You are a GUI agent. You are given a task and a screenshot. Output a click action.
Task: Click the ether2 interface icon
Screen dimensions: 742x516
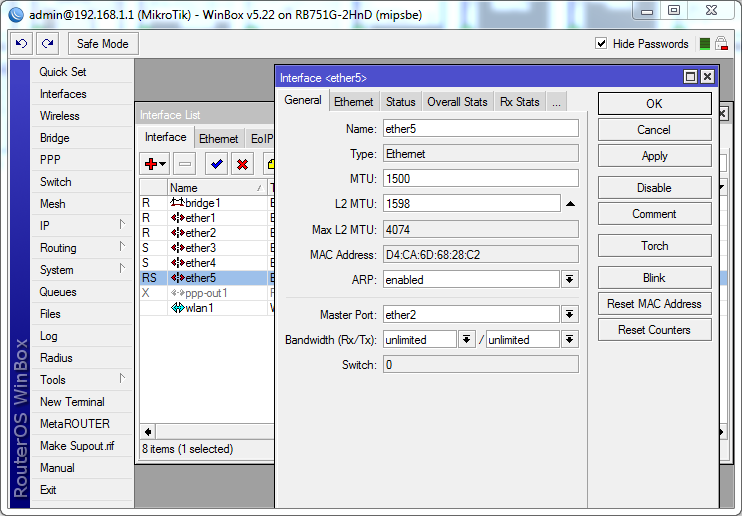[x=177, y=233]
